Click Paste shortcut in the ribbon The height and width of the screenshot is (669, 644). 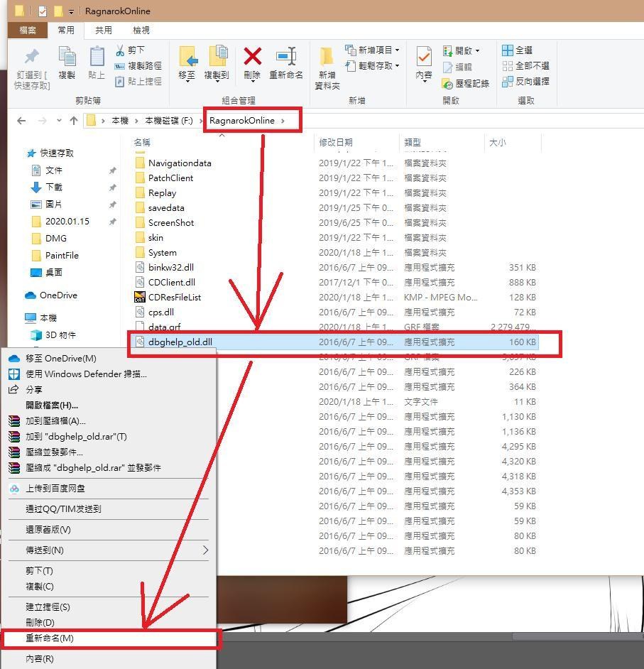pos(138,82)
